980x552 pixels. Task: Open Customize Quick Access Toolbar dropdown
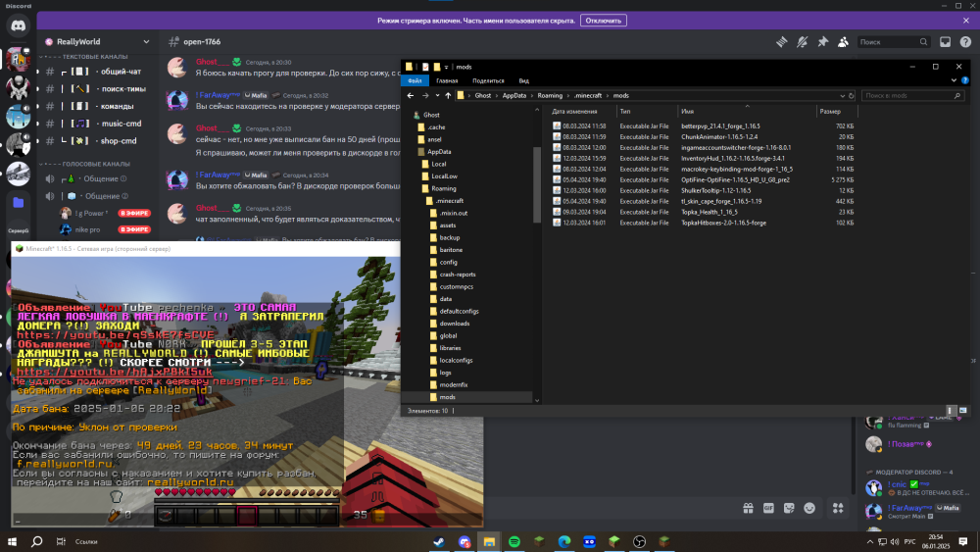(x=446, y=67)
